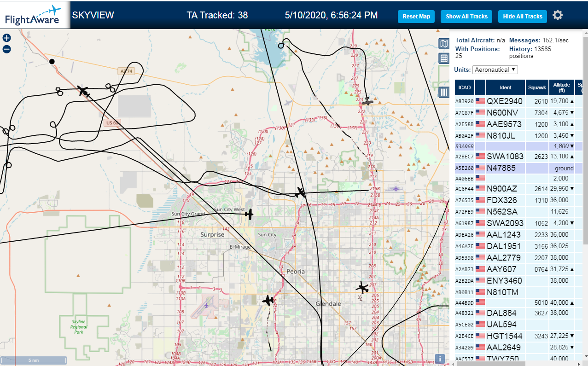Image resolution: width=588 pixels, height=366 pixels.
Task: Open the settings gear icon
Action: (x=558, y=16)
